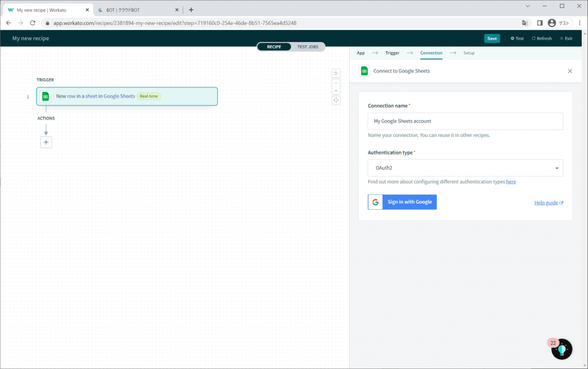The width and height of the screenshot is (588, 369).
Task: Click the Google Sheets icon beside Connect header
Action: pos(364,71)
